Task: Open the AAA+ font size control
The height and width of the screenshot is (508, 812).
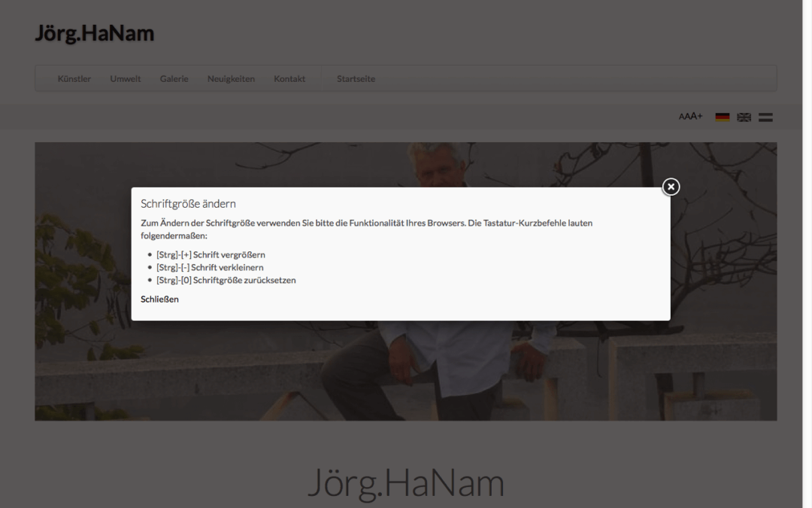Action: point(690,116)
